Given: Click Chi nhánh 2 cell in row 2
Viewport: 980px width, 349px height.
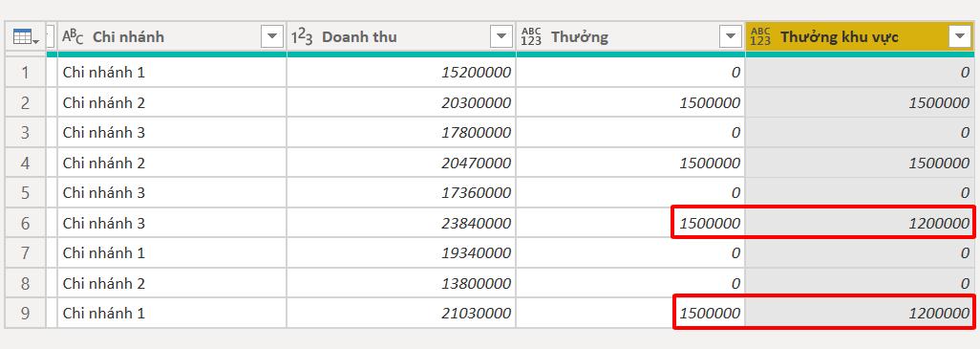Looking at the screenshot, I should [172, 102].
